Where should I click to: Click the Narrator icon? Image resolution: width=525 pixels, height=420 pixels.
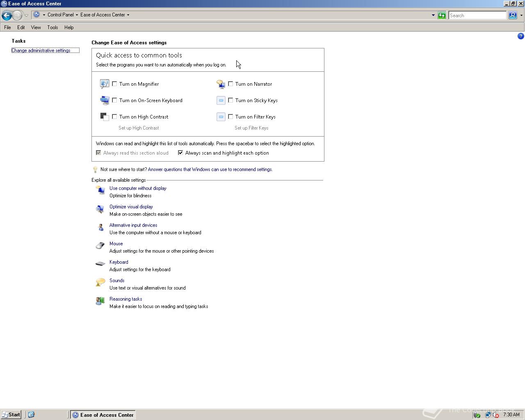[221, 84]
